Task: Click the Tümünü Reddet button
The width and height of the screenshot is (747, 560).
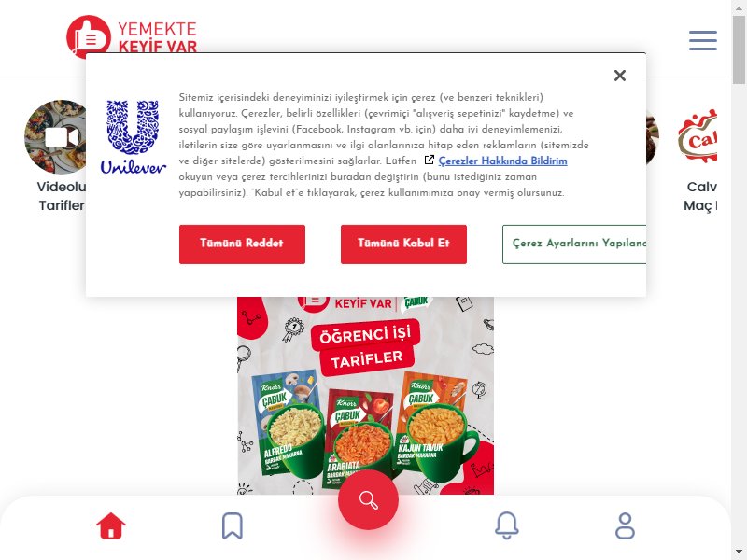Action: click(242, 245)
